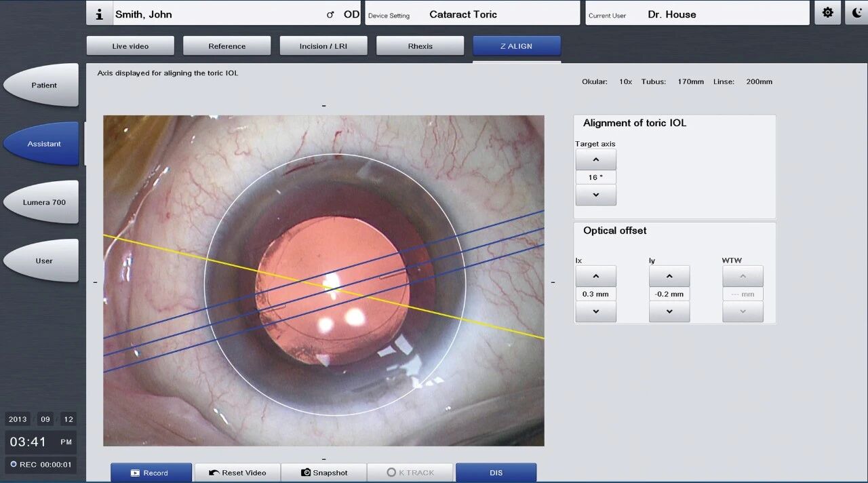868x483 pixels.
Task: Toggle the DIS button
Action: 496,473
